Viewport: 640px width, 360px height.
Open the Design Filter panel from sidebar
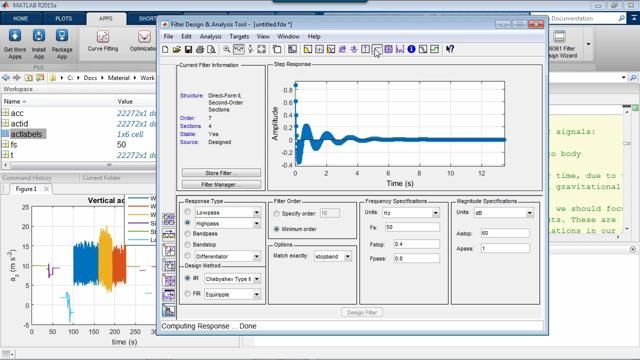(168, 310)
